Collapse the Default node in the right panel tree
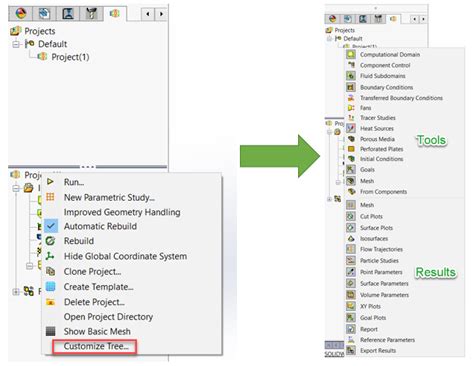 (329, 39)
